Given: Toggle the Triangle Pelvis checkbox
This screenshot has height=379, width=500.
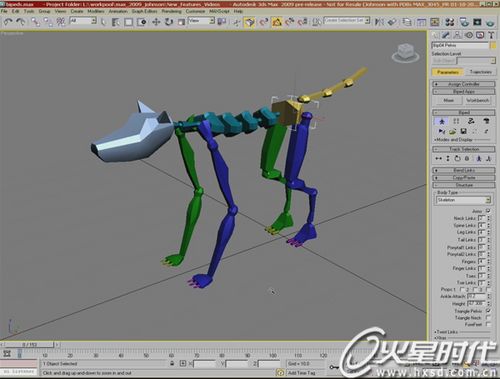Looking at the screenshot, I should pyautogui.click(x=488, y=311).
